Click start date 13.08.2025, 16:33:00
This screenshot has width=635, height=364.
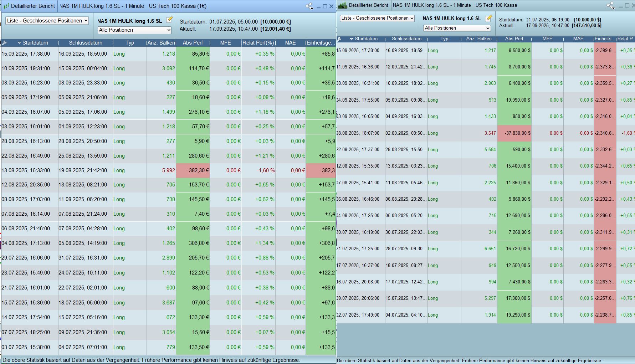(x=26, y=170)
